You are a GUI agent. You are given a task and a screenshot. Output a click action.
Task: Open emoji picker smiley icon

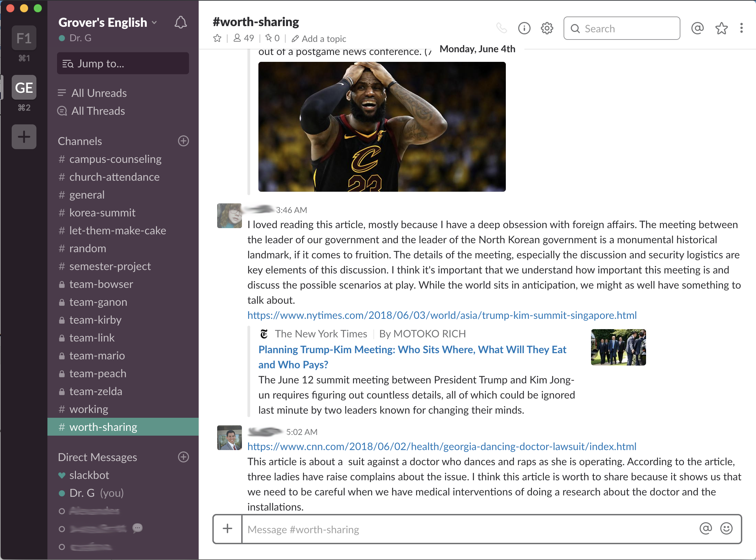click(726, 528)
